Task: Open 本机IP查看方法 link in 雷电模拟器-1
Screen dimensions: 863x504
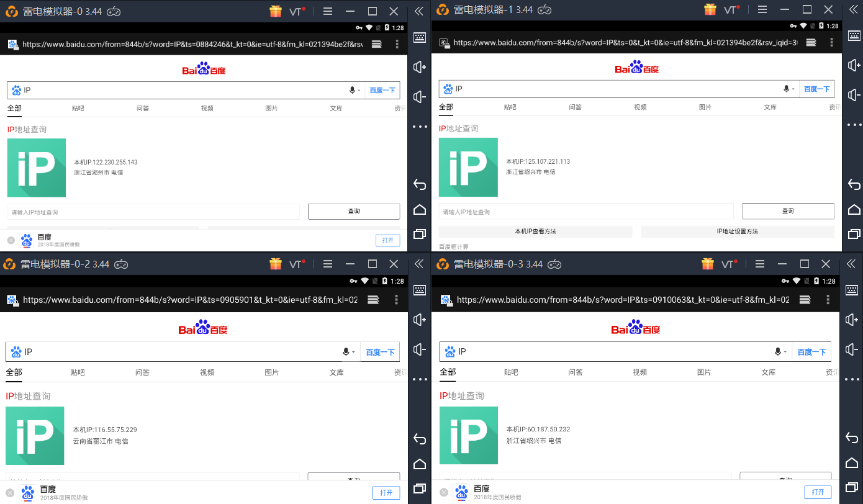Action: coord(535,232)
